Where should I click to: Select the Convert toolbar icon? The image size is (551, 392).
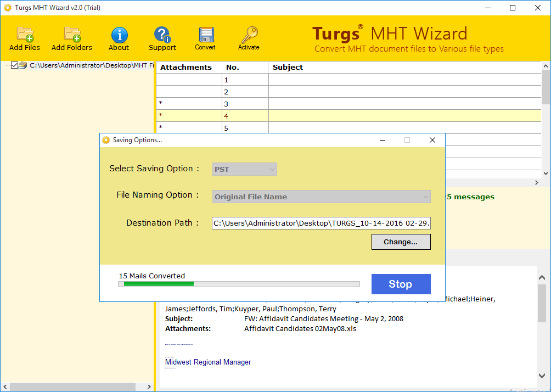coord(205,34)
